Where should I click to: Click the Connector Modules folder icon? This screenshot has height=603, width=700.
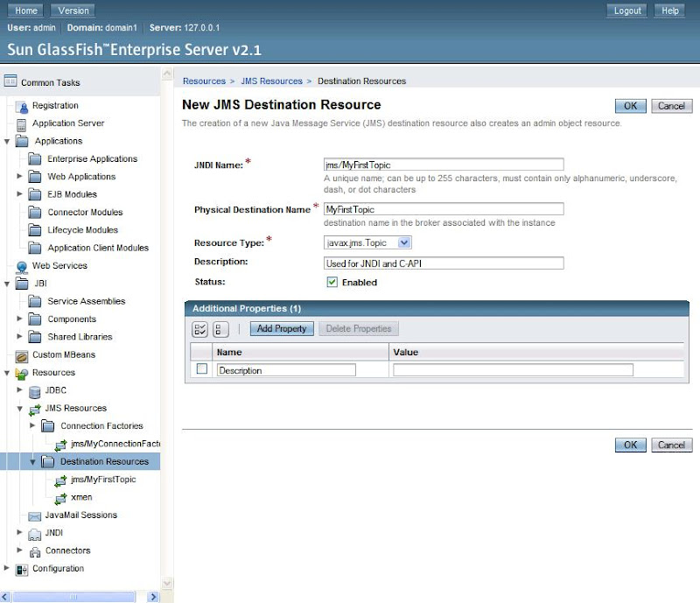tap(34, 213)
